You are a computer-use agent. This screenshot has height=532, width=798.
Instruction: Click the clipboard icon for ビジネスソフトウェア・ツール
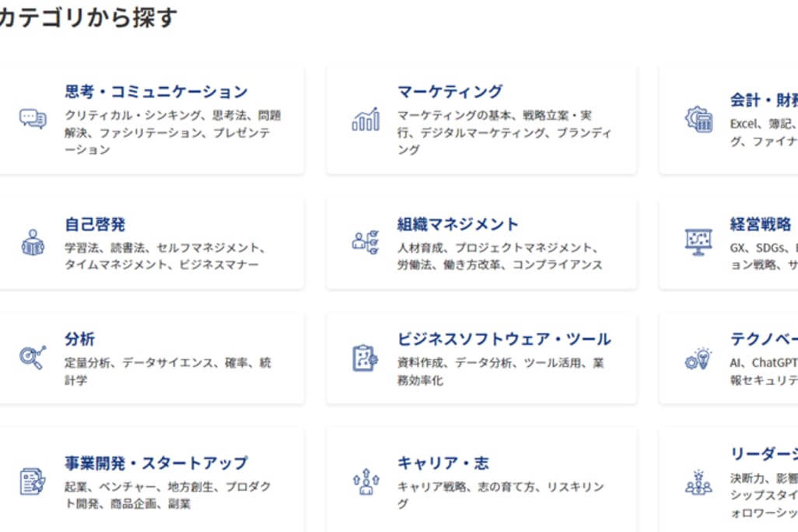tap(366, 358)
